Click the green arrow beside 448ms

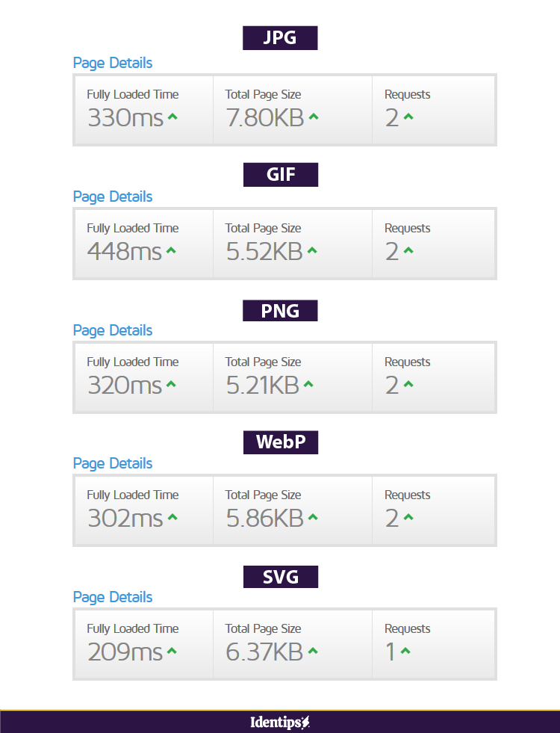171,251
